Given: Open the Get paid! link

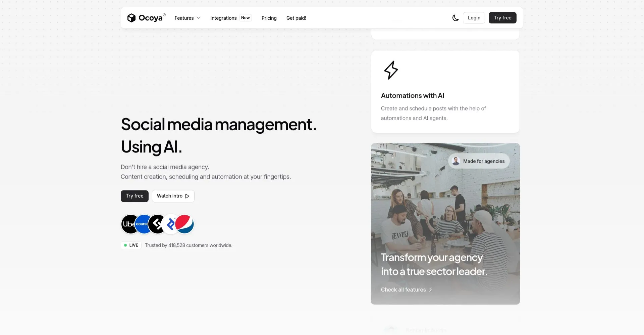Looking at the screenshot, I should pos(296,18).
